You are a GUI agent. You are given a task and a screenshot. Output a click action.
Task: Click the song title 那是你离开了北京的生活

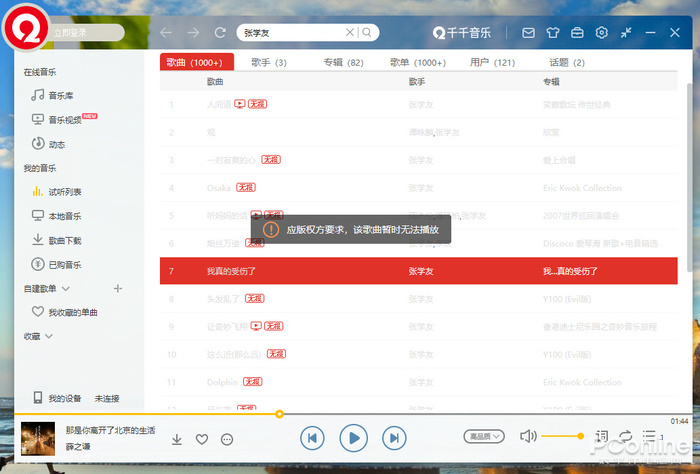pyautogui.click(x=111, y=430)
